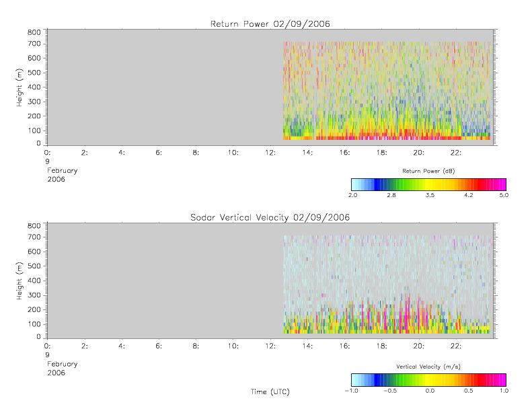Screen dimensions: 532x411
Task: Click the "22:" time tick under Return Power plot
Action: click(455, 153)
